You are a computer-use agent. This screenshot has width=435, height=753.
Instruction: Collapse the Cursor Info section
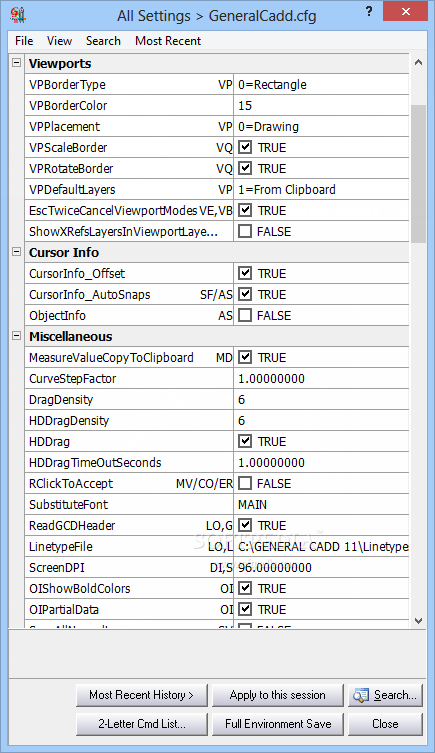point(16,251)
